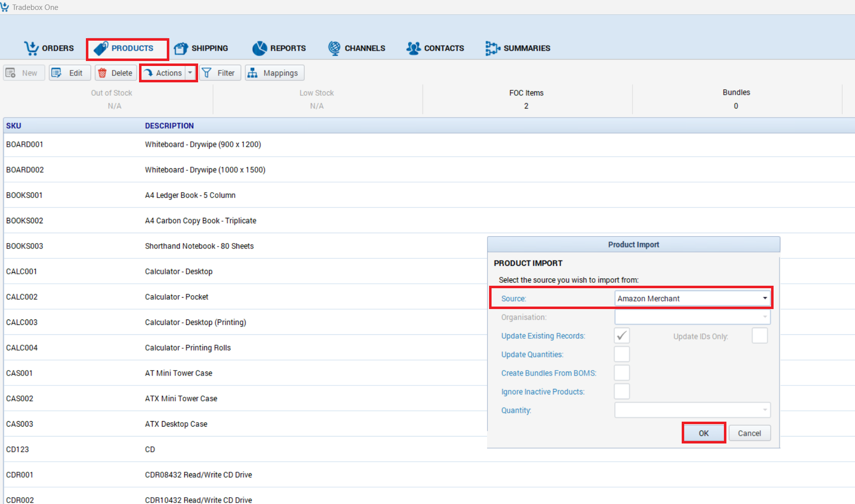Click the Mappings toolbar button

pos(274,73)
